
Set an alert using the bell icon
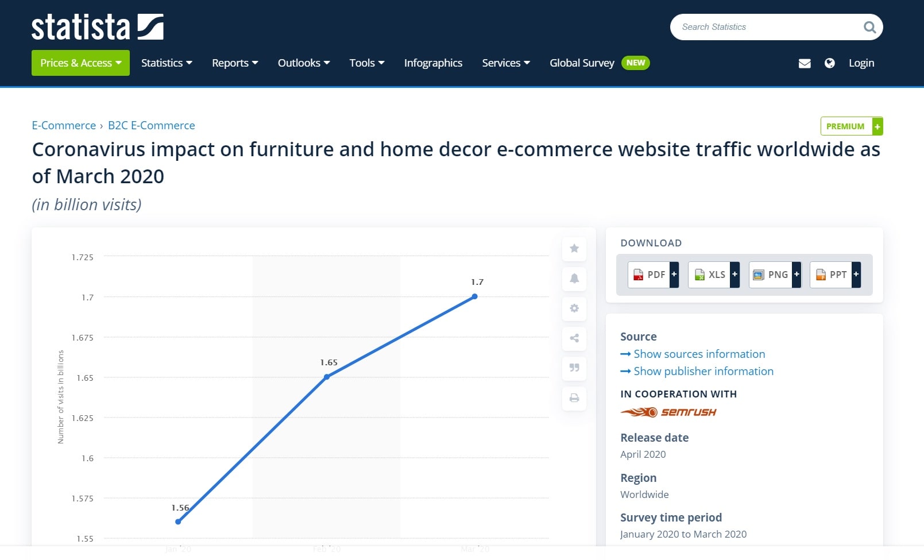pyautogui.click(x=574, y=279)
